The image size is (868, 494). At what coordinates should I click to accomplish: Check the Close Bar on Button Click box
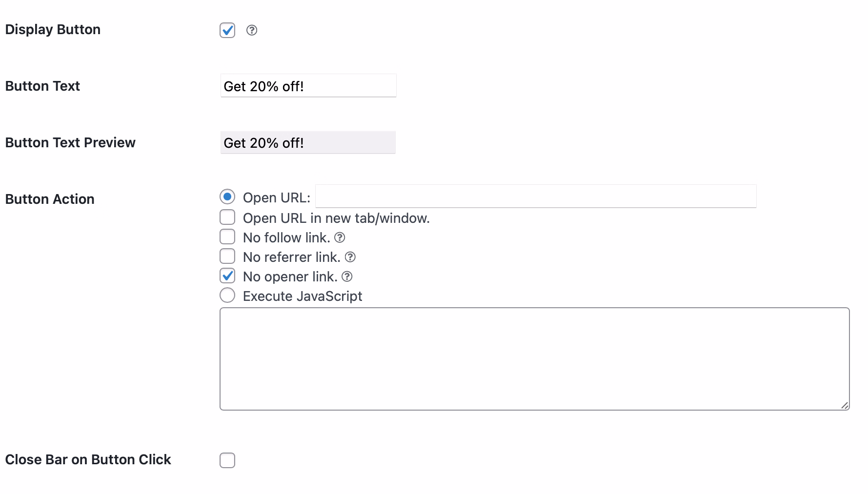pos(227,459)
